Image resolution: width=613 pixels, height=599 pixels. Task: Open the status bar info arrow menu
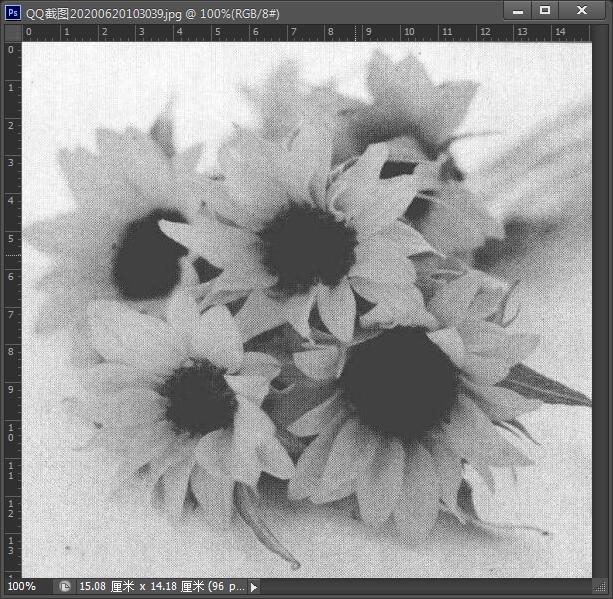click(254, 587)
